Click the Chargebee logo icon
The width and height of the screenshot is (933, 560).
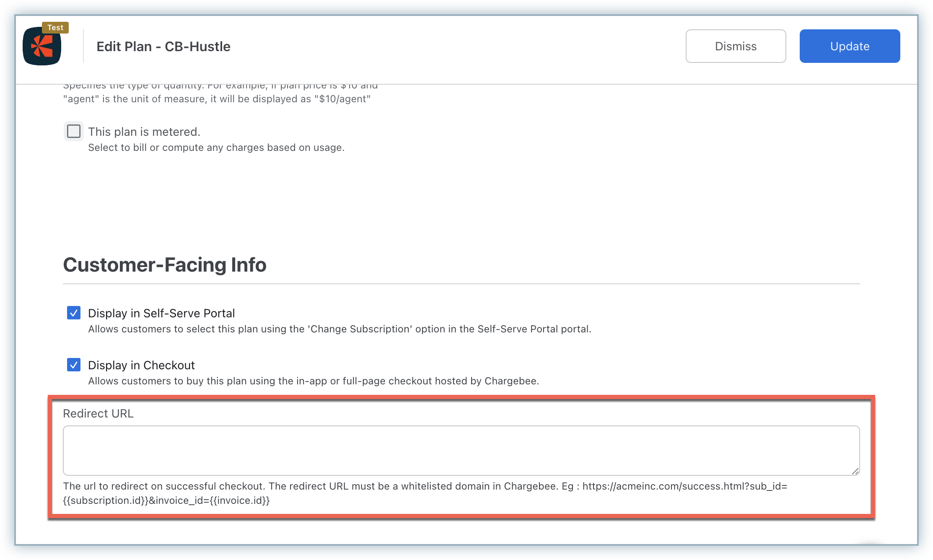point(42,47)
